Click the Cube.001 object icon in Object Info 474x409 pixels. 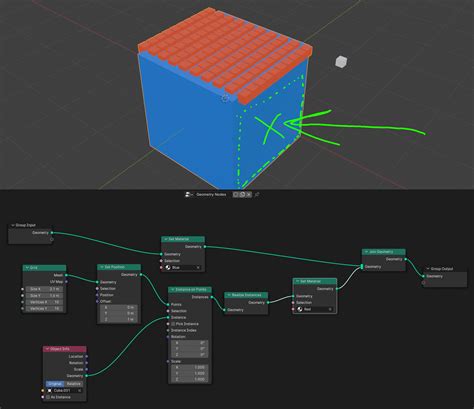click(50, 390)
